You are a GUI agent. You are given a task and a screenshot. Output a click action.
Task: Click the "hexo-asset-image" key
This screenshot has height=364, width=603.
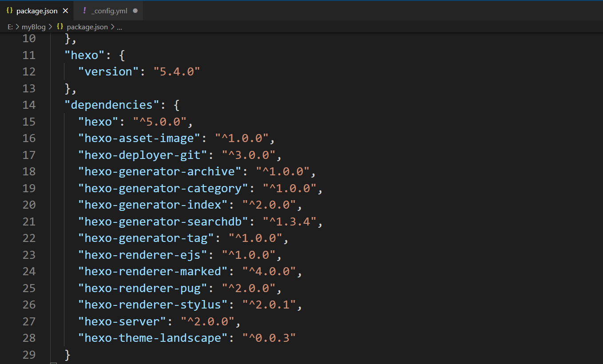139,138
